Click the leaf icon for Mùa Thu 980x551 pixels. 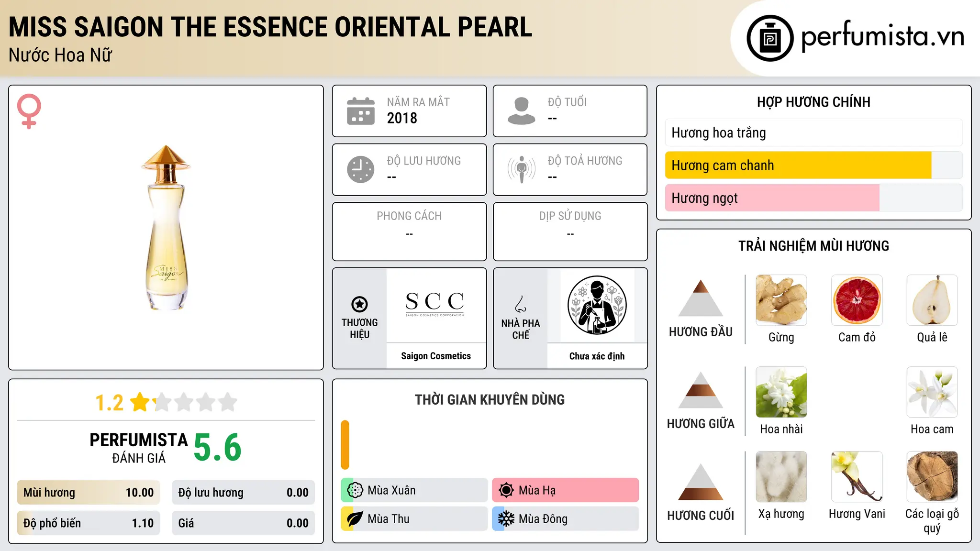355,519
